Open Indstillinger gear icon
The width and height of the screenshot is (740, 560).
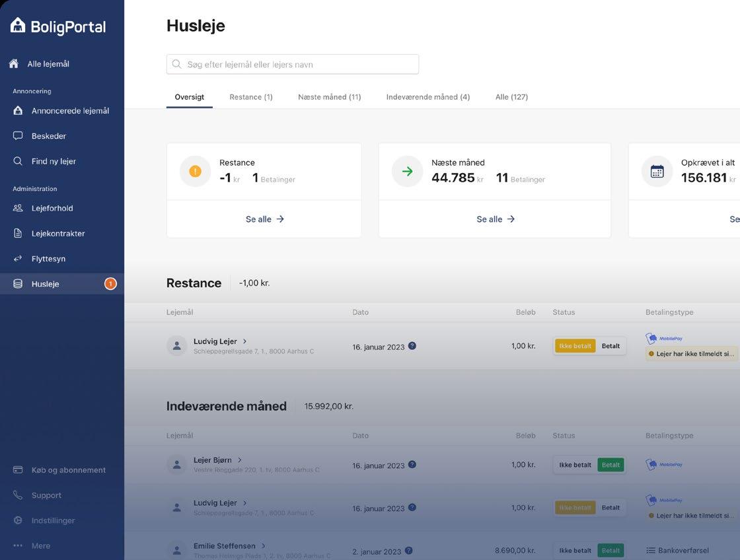18,520
